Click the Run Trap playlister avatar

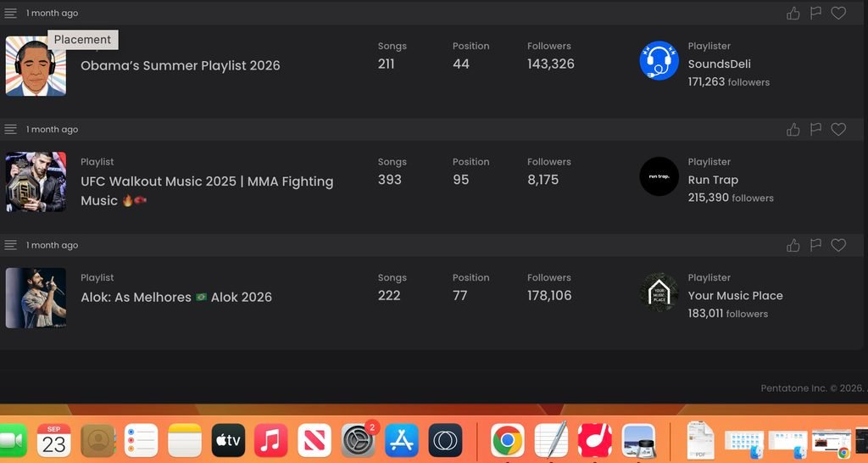point(659,176)
